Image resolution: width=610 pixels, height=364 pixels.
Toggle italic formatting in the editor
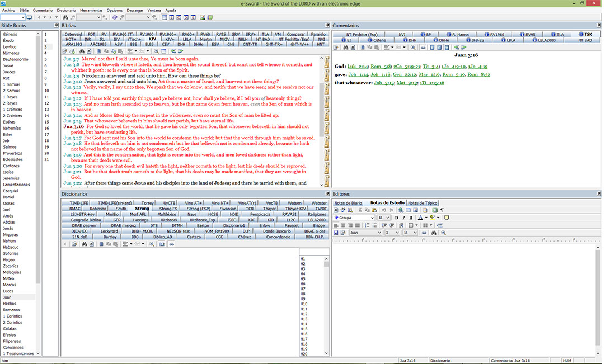[x=404, y=218]
